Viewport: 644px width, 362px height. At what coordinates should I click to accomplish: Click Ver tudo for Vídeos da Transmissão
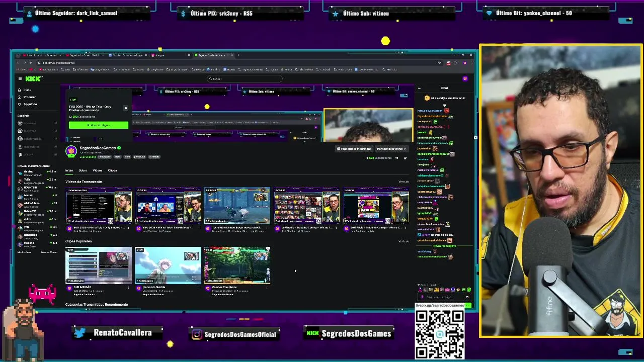pos(404,182)
